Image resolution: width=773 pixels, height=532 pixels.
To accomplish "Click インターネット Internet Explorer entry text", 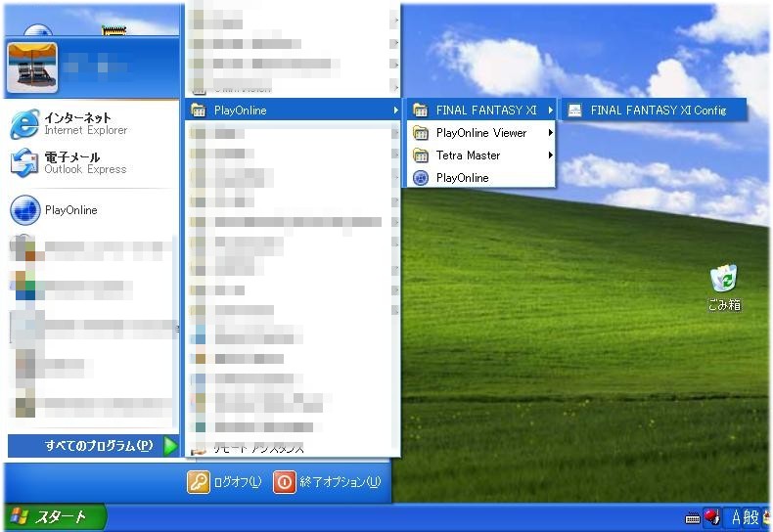I will click(x=86, y=123).
